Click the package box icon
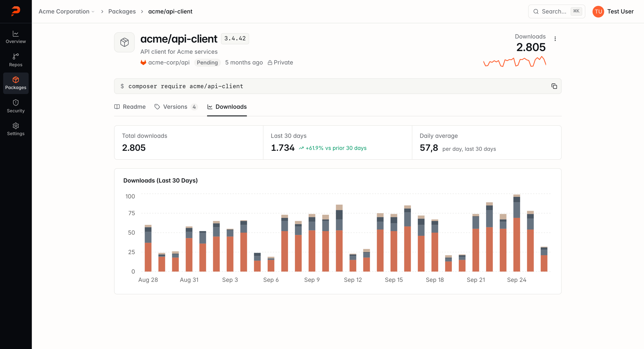The width and height of the screenshot is (644, 349). coord(124,42)
